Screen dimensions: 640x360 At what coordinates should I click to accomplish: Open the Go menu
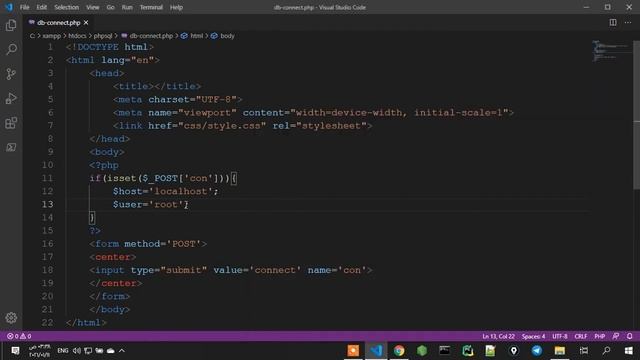110,7
